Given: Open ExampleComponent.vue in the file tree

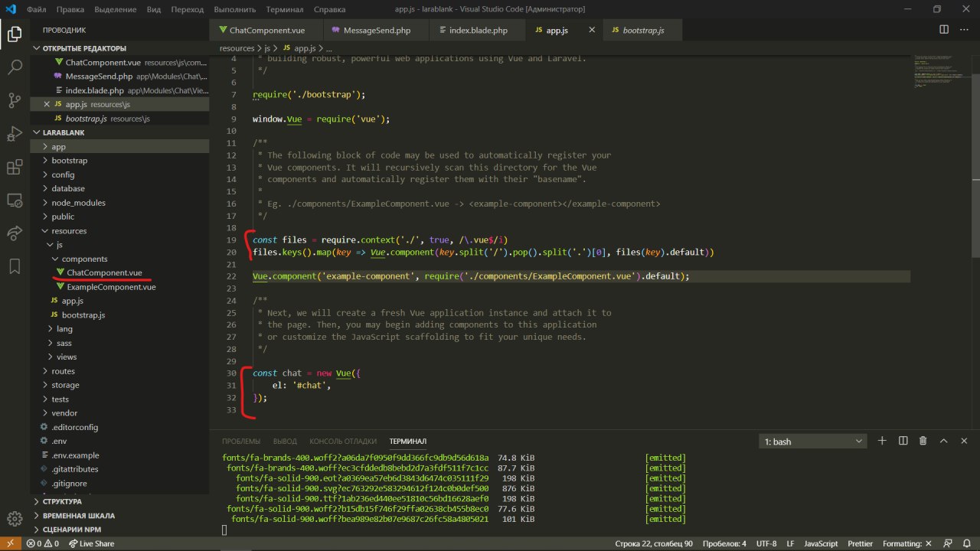Looking at the screenshot, I should (119, 287).
